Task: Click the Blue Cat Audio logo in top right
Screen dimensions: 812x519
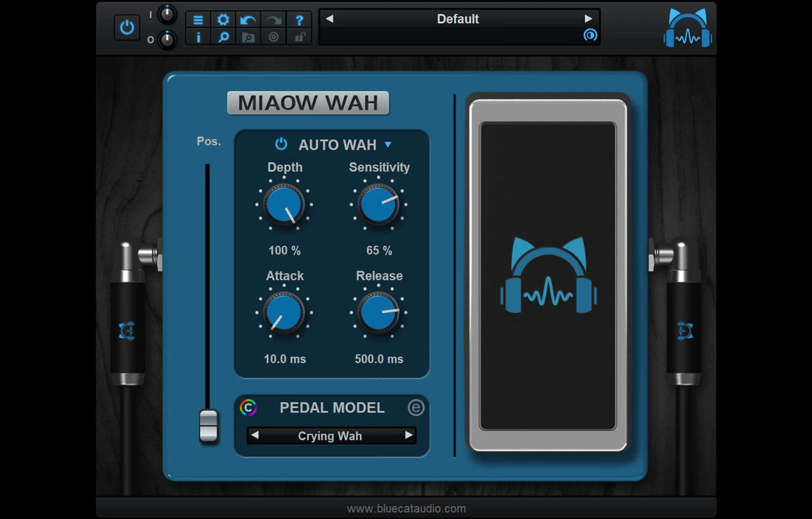Action: (x=688, y=29)
